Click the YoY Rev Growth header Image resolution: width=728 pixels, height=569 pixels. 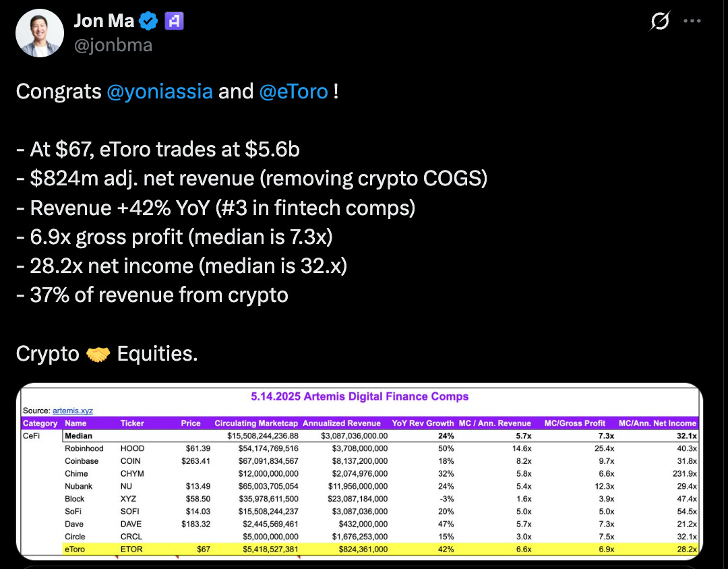(x=423, y=423)
